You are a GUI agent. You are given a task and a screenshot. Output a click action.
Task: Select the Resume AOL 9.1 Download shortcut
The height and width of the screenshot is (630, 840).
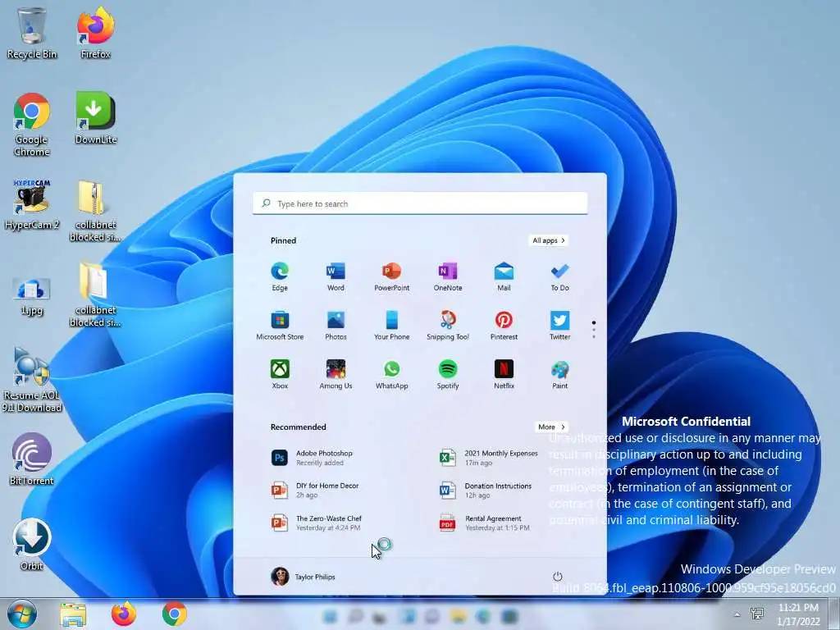point(32,380)
